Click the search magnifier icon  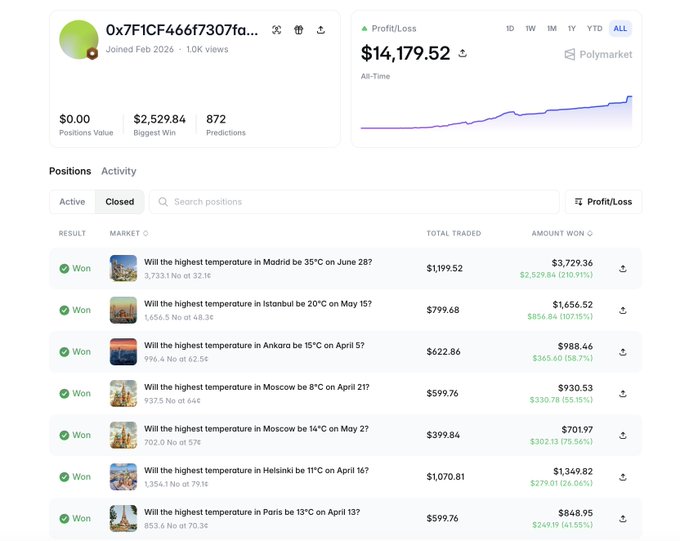[x=163, y=202]
